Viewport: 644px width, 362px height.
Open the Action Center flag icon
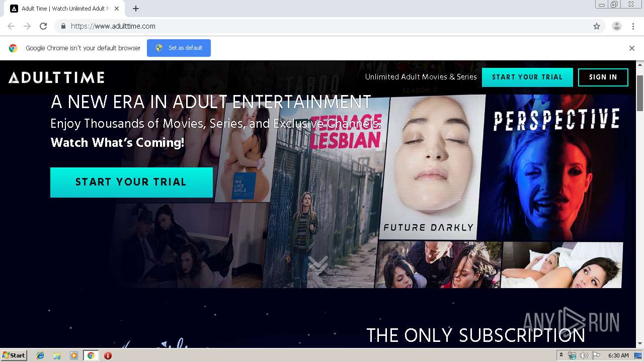point(596,355)
